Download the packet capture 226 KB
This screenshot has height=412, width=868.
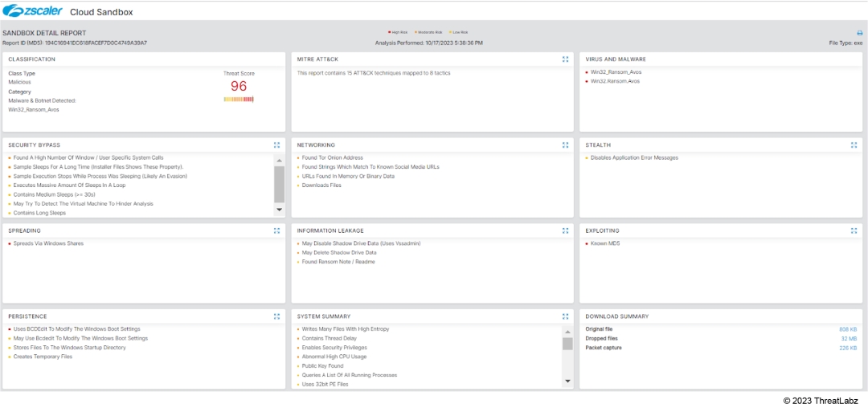847,348
